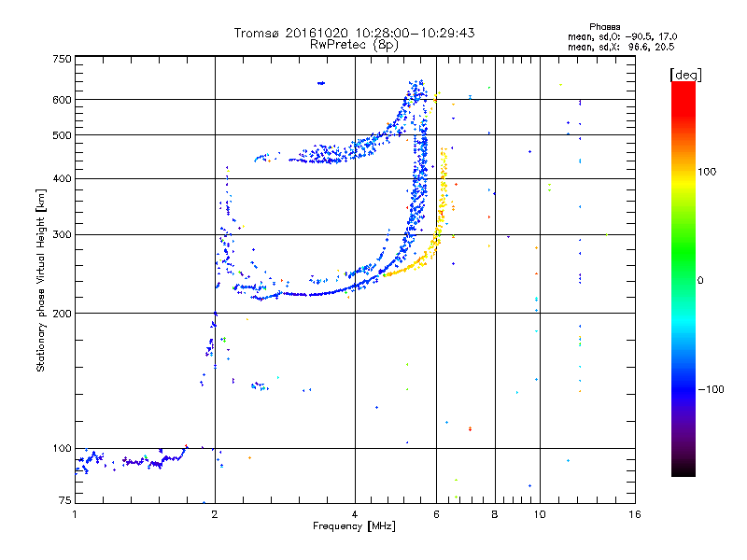The image size is (747, 560).
Task: Click y-axis tick label "75"
Action: click(x=65, y=500)
